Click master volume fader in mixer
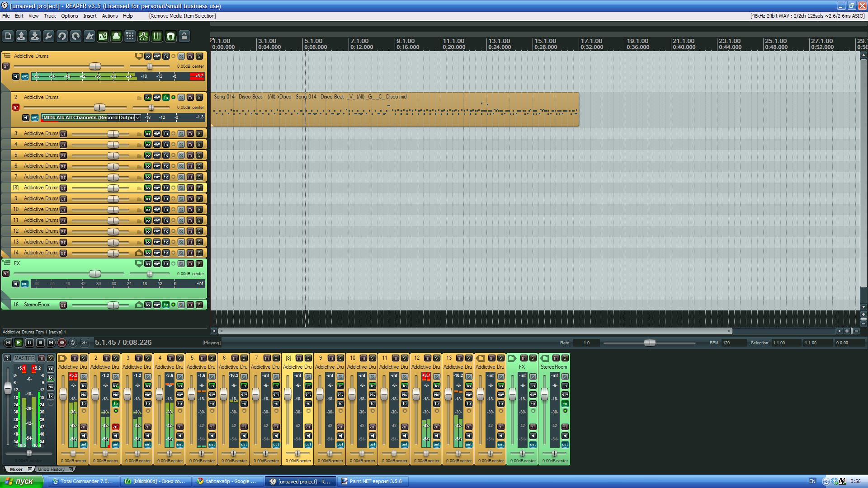This screenshot has width=868, height=488. coord(8,388)
